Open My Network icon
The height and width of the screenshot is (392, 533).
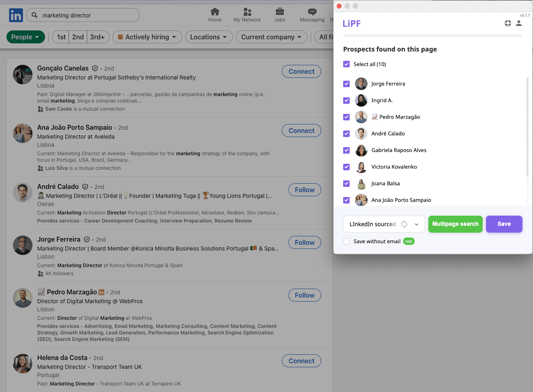[247, 12]
